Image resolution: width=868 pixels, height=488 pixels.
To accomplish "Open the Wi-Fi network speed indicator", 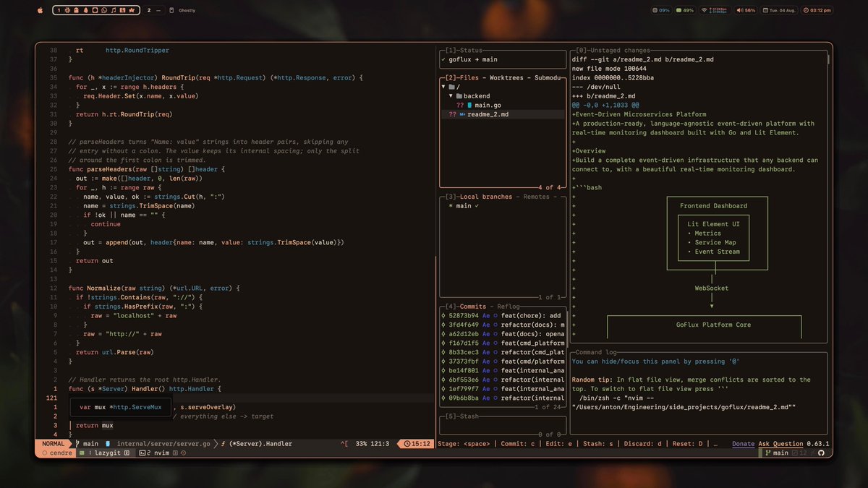I will pos(715,10).
